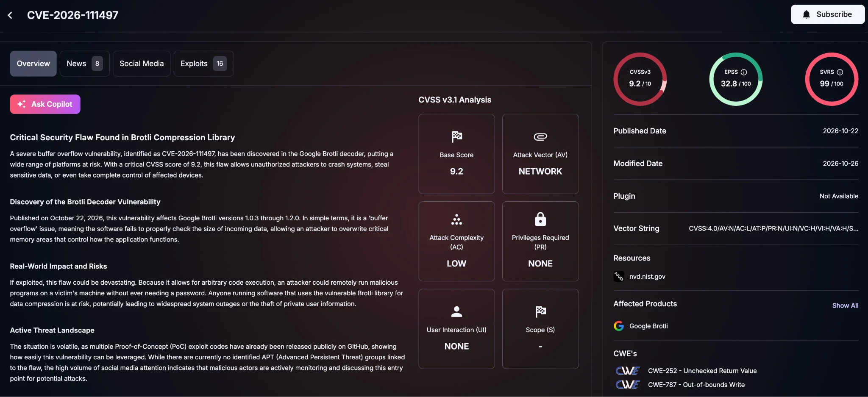The height and width of the screenshot is (397, 868).
Task: Click the Attack Vector paperclip icon
Action: tap(540, 136)
